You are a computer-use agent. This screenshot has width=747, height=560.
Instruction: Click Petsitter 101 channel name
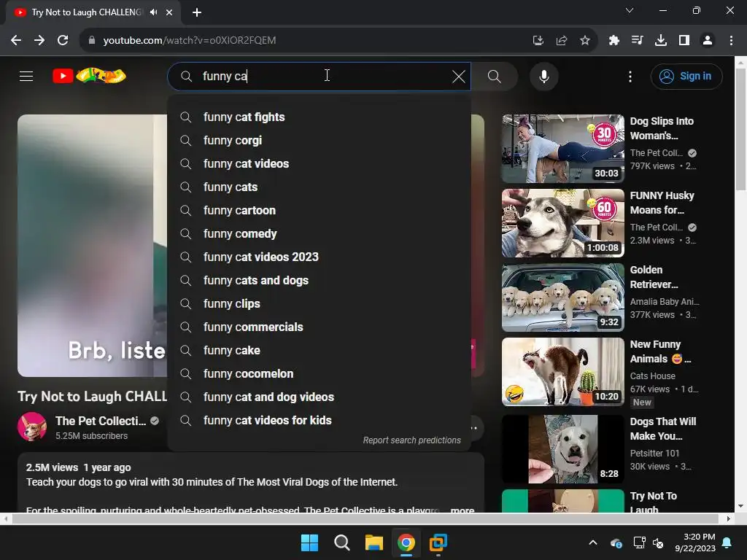point(654,454)
